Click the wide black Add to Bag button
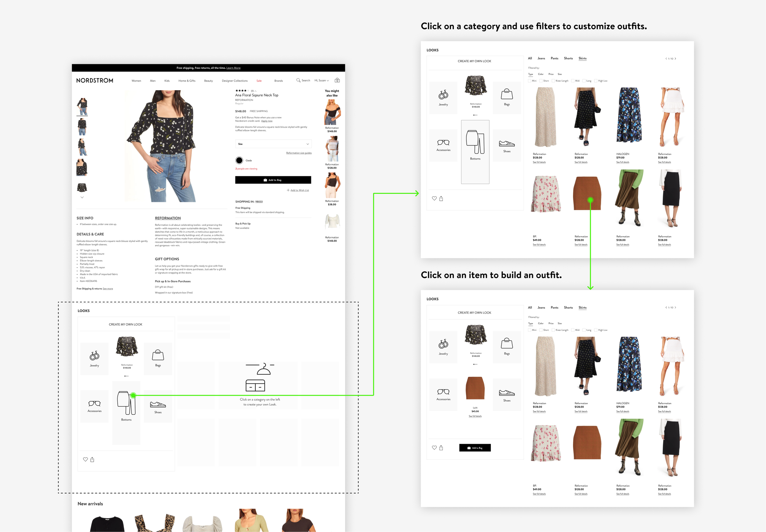Viewport: 766px width, 532px height. [273, 180]
